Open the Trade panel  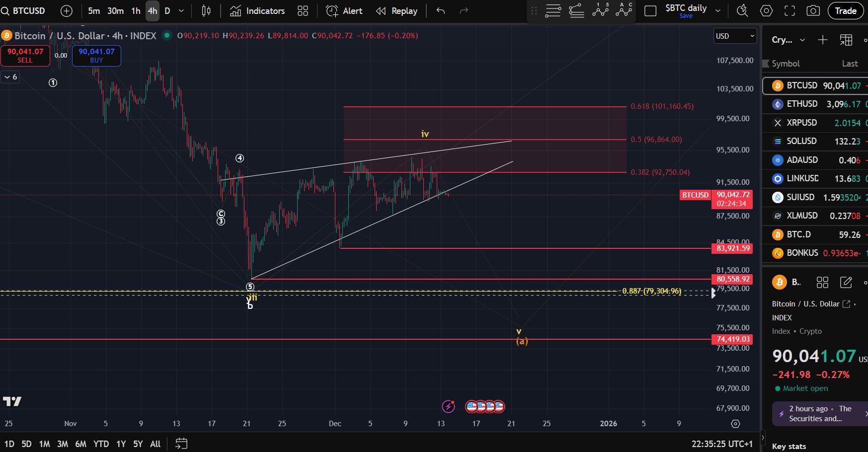point(846,11)
